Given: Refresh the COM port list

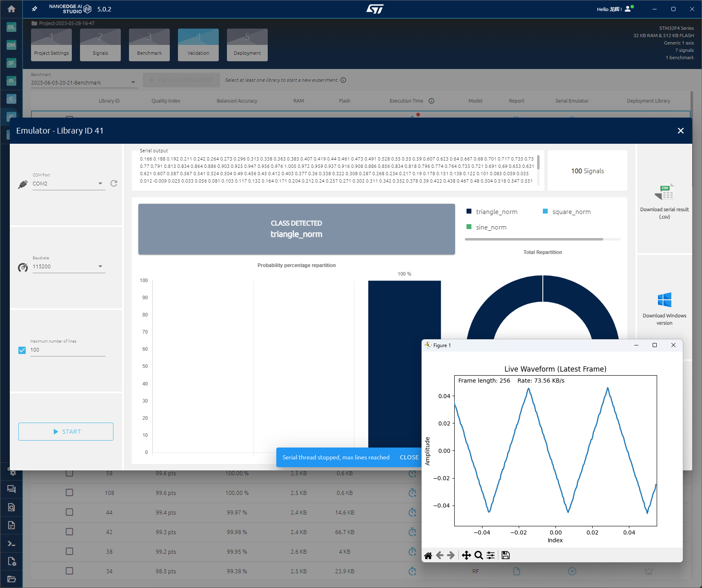Looking at the screenshot, I should (114, 183).
